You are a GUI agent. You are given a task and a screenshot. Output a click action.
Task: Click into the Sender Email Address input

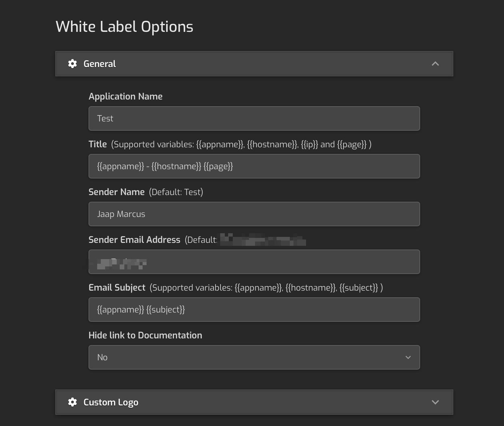[x=254, y=262]
